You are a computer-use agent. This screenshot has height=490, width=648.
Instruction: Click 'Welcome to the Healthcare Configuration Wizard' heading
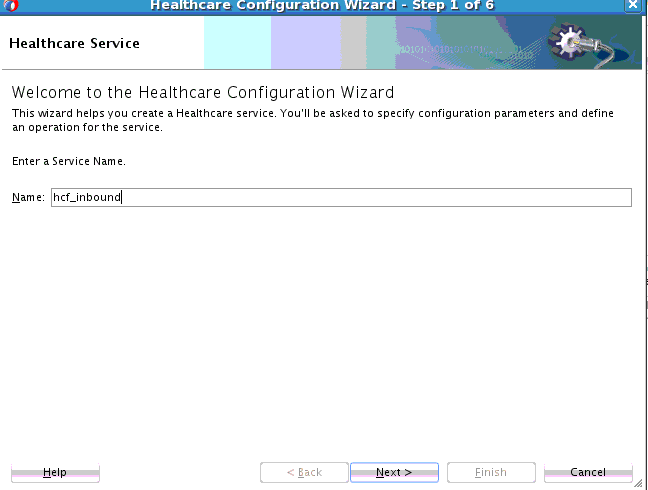click(x=203, y=93)
